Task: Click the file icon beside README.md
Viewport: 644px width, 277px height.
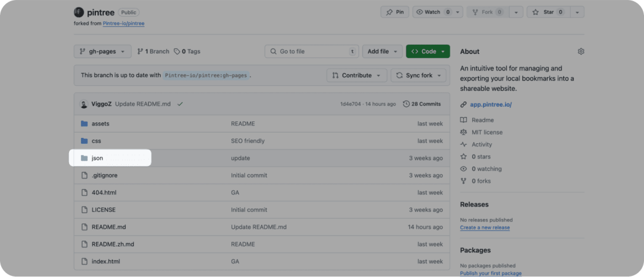Action: [x=84, y=227]
